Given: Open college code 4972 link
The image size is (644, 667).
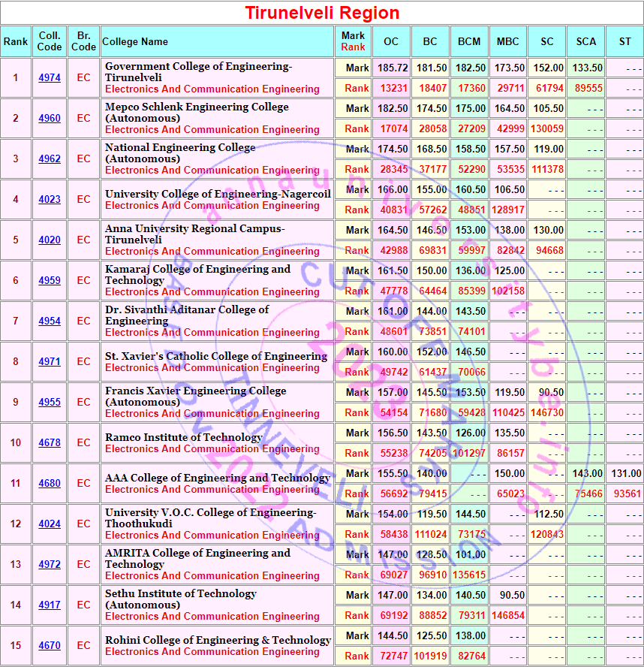Looking at the screenshot, I should point(50,565).
